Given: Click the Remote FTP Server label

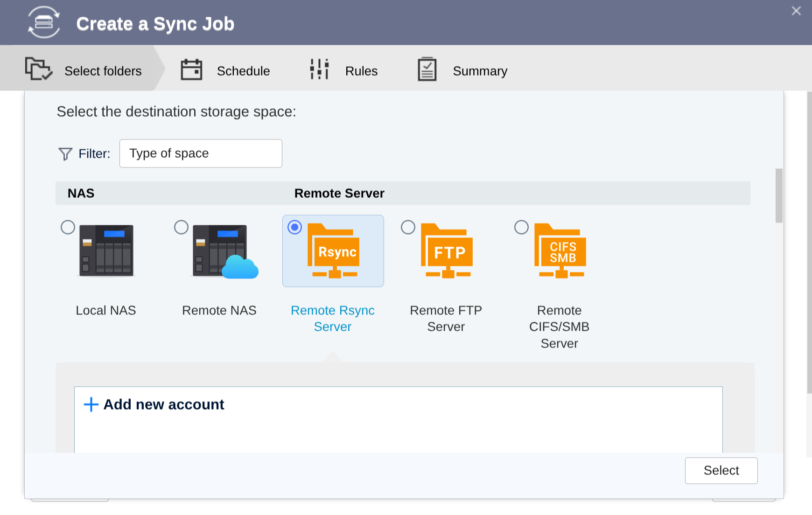Looking at the screenshot, I should click(x=446, y=319).
